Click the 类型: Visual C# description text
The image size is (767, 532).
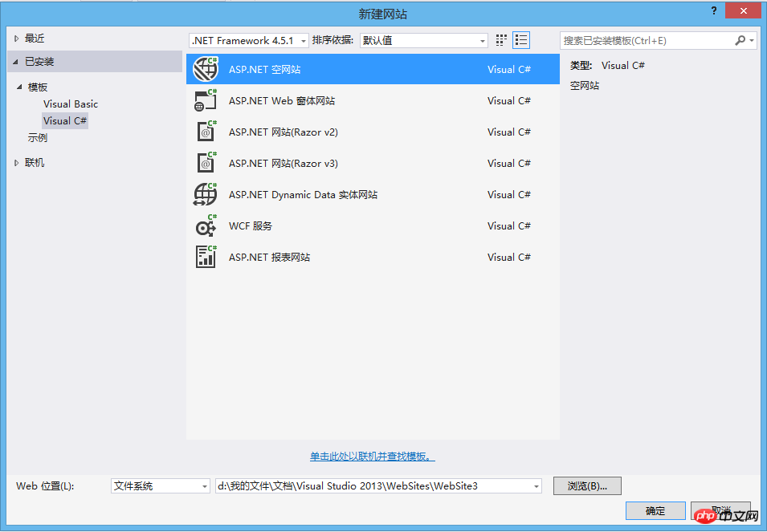(607, 66)
